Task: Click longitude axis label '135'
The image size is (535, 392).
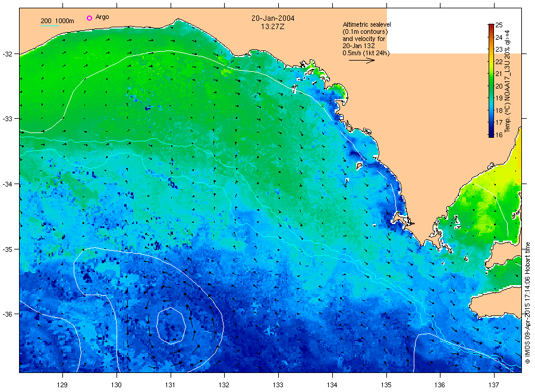Action: (x=386, y=385)
